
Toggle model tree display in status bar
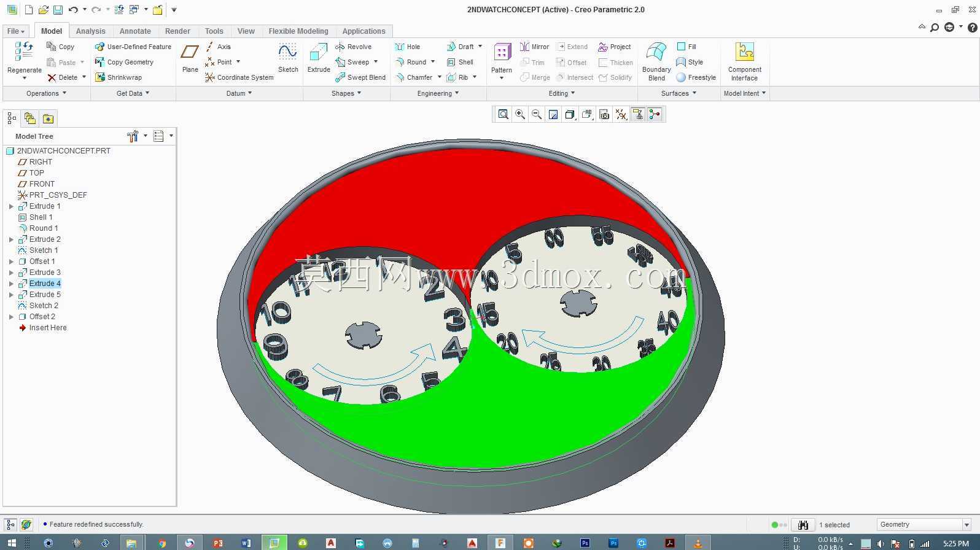coord(10,524)
